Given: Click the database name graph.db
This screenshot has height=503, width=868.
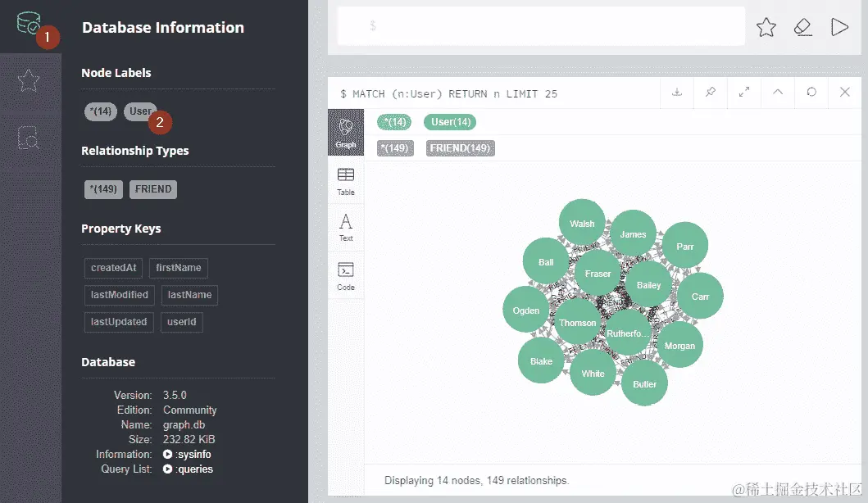Looking at the screenshot, I should 184,425.
